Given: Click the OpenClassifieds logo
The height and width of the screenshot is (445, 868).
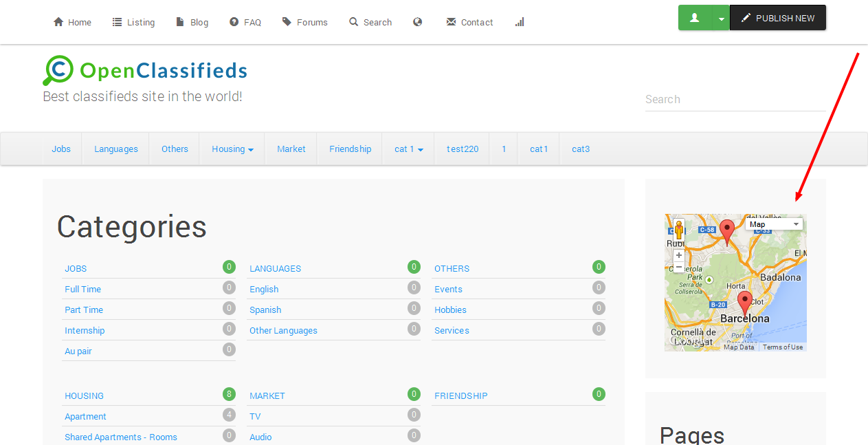Looking at the screenshot, I should [x=145, y=70].
